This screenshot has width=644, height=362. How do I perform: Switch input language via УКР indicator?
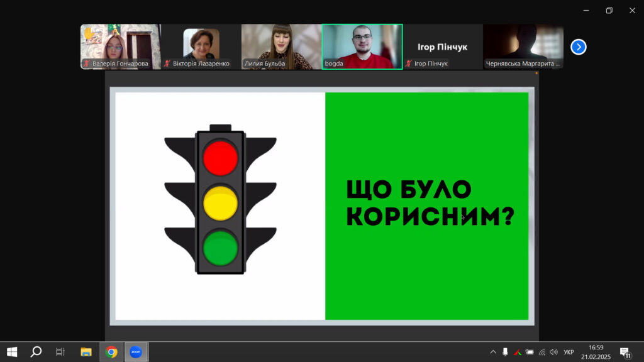click(569, 352)
